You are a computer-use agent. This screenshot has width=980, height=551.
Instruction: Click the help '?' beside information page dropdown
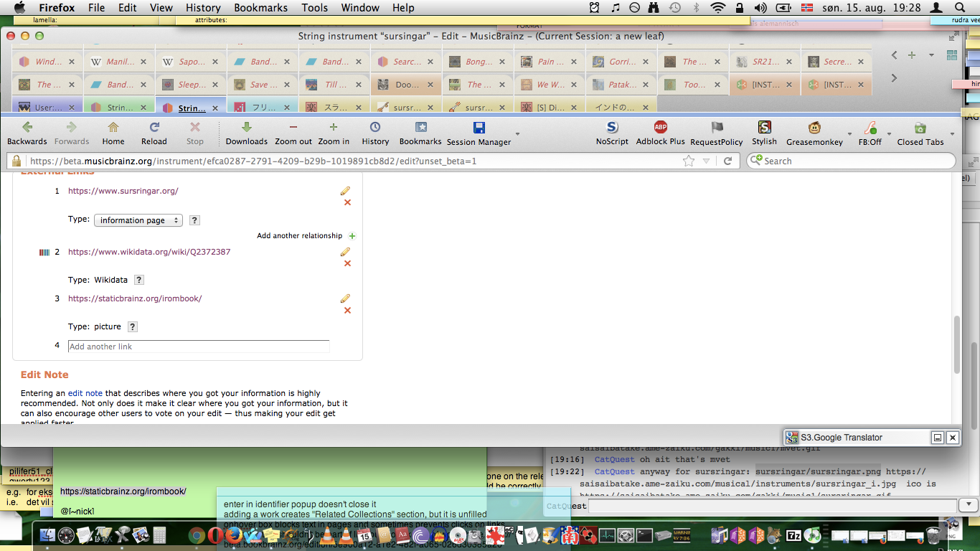pyautogui.click(x=194, y=220)
